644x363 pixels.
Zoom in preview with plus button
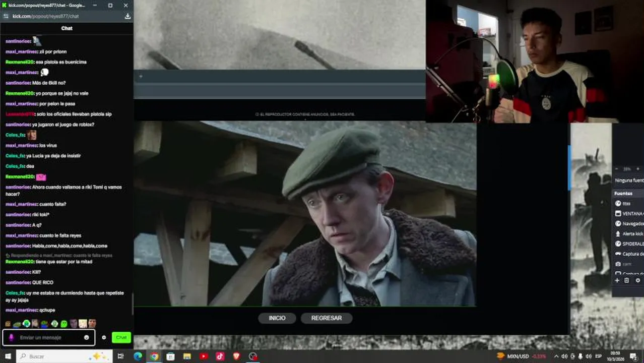[637, 169]
